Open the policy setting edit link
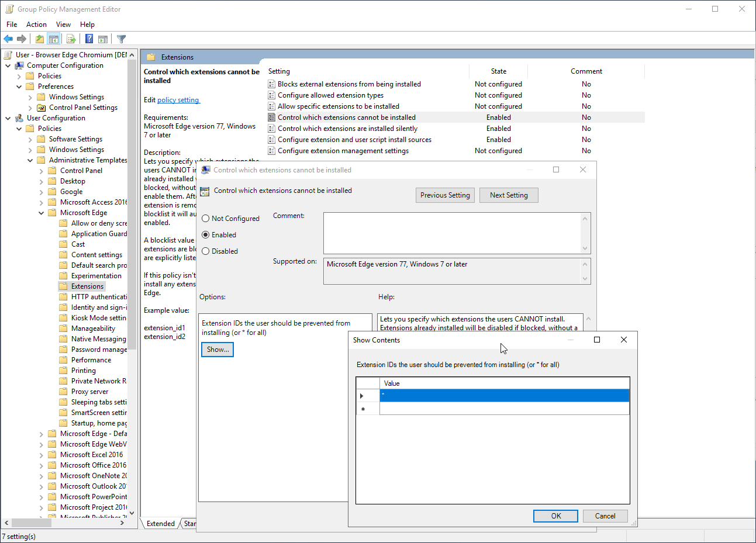This screenshot has width=756, height=543. point(178,99)
